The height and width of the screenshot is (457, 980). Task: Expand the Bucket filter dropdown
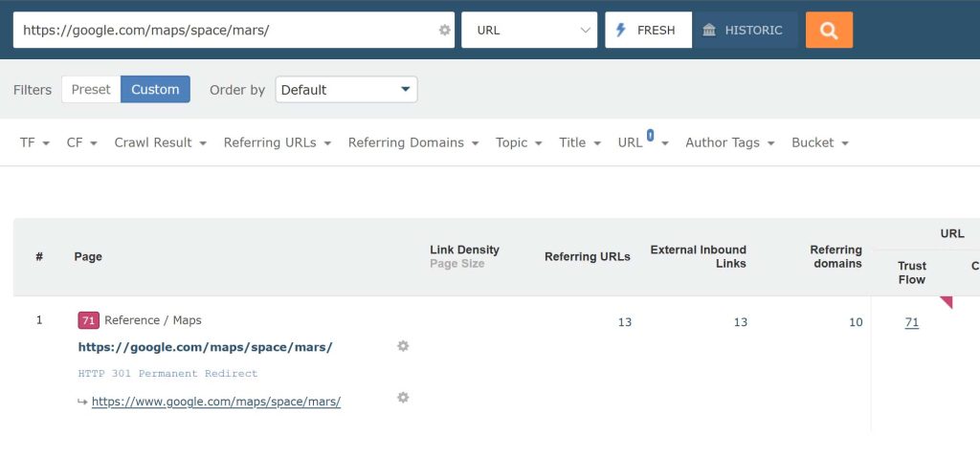(x=820, y=142)
